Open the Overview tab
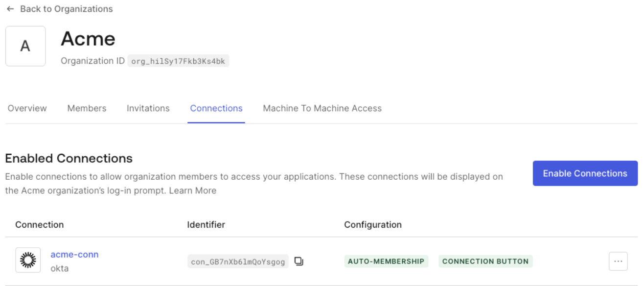The width and height of the screenshot is (644, 286). coord(27,108)
